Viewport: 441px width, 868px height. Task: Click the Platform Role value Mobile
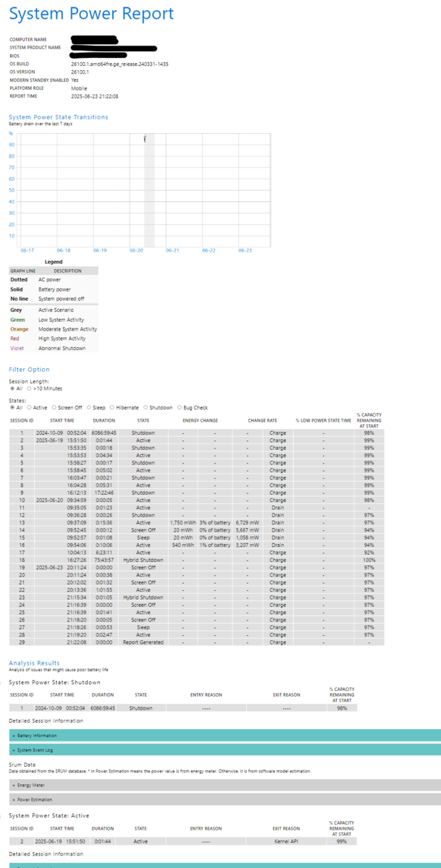[79, 88]
